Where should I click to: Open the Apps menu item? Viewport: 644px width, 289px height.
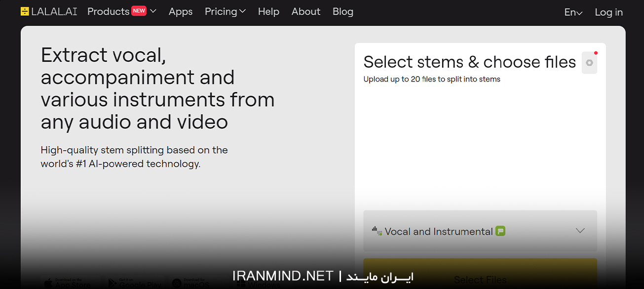(180, 11)
